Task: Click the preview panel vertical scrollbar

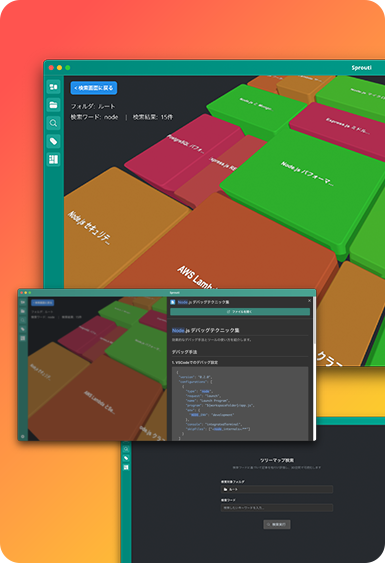Action: pyautogui.click(x=314, y=320)
